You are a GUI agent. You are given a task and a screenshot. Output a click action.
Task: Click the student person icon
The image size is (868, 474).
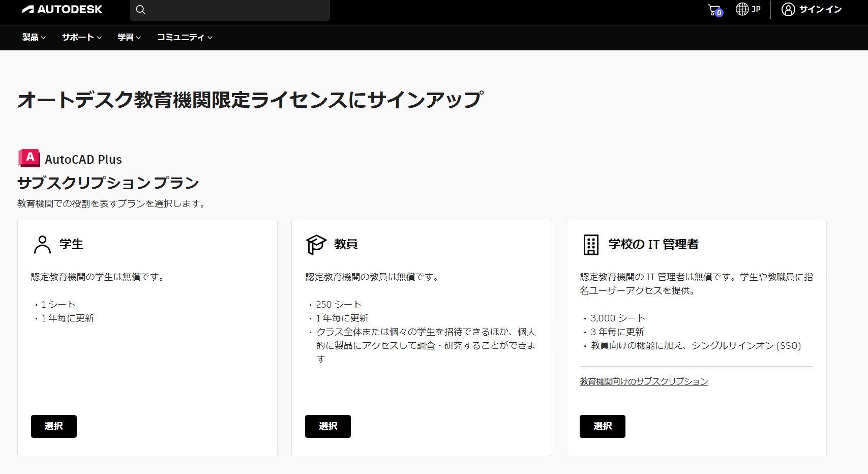click(43, 244)
